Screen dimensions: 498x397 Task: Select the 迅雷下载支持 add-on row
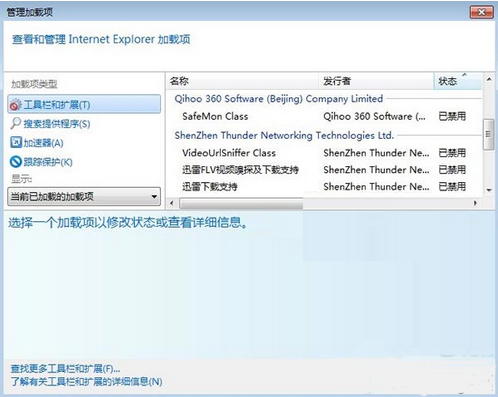(324, 186)
